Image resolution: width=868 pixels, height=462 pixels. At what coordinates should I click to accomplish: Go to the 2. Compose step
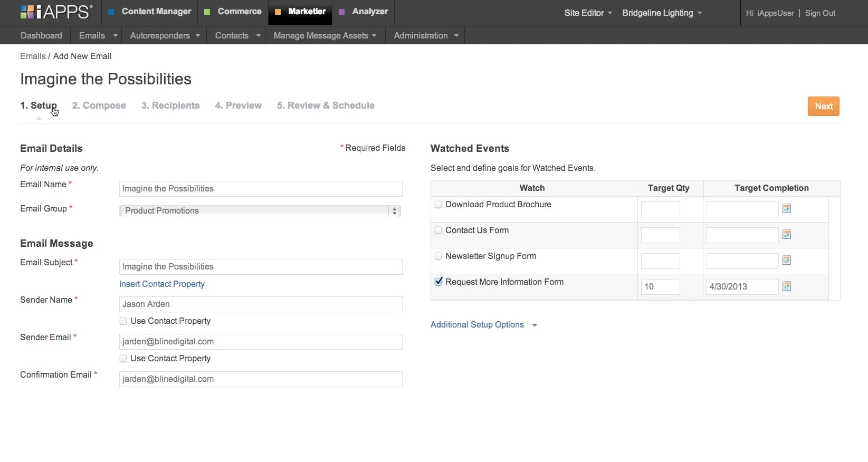pyautogui.click(x=99, y=105)
